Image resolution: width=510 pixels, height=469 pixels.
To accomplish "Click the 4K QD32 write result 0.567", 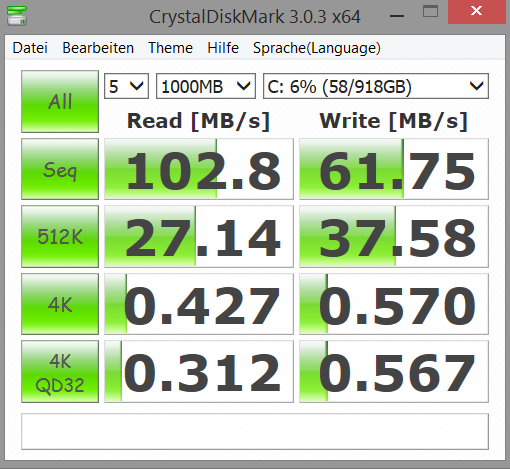I will [x=394, y=371].
